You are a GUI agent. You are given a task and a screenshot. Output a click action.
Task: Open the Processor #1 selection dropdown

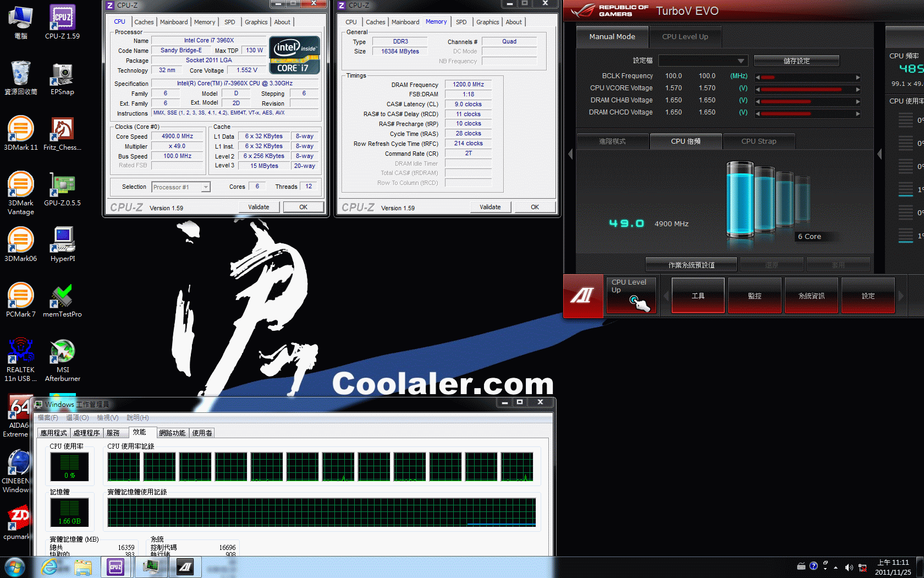180,187
